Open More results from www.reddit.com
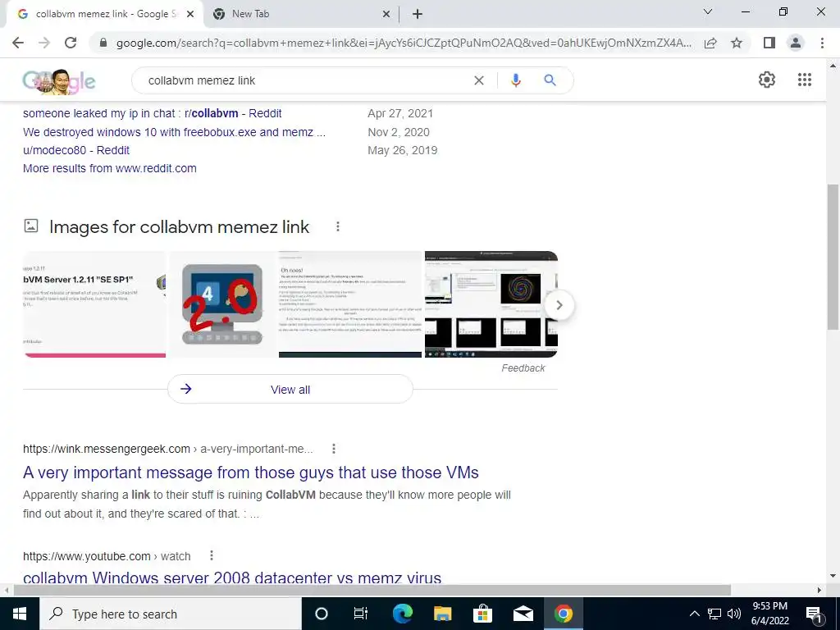 click(110, 168)
